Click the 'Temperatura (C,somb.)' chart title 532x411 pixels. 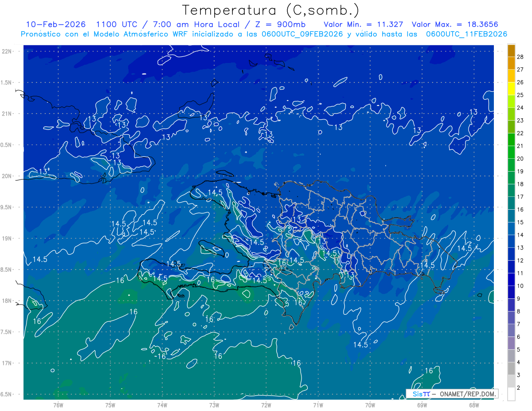pyautogui.click(x=270, y=10)
